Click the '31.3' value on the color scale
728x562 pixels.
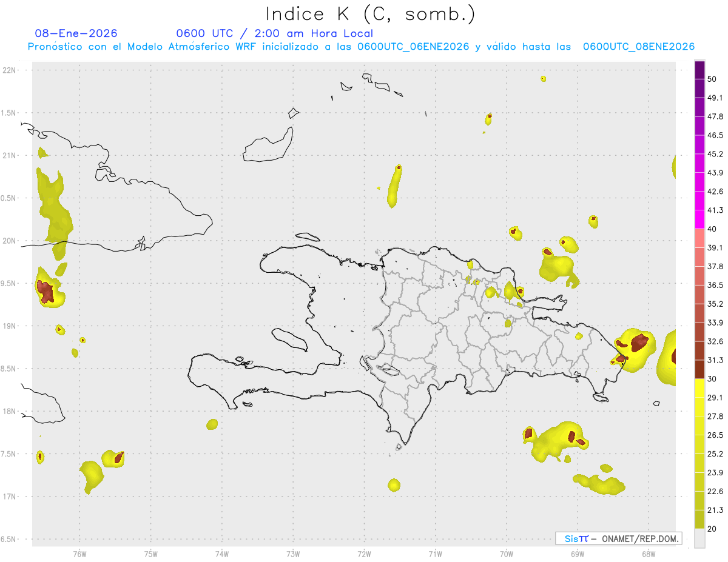point(715,360)
